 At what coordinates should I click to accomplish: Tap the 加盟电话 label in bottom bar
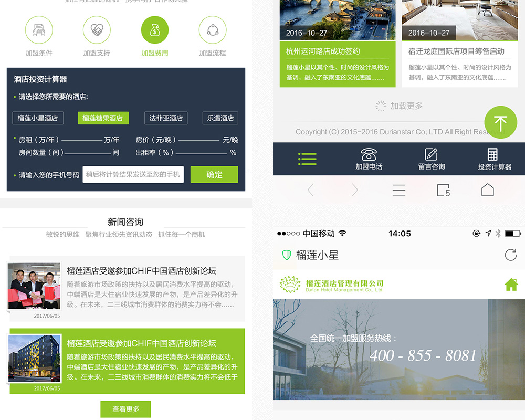[369, 166]
